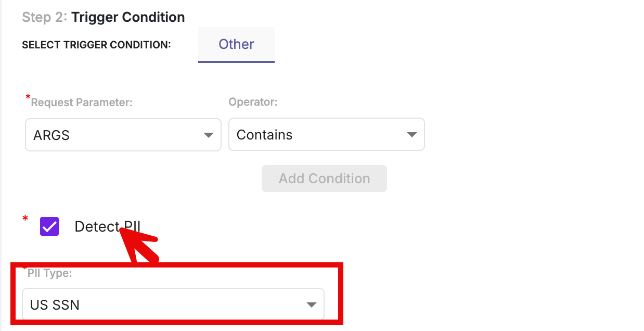Click the purple checkmark beside Detect PII

[x=49, y=226]
